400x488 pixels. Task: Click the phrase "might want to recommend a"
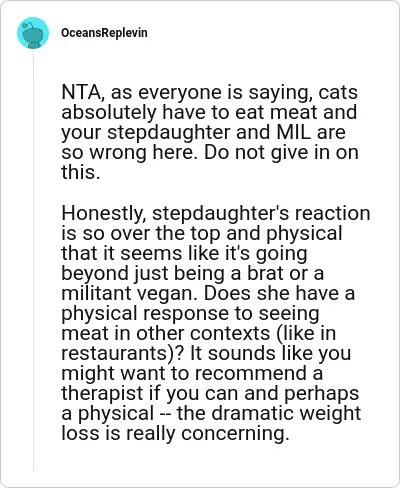[x=192, y=373]
